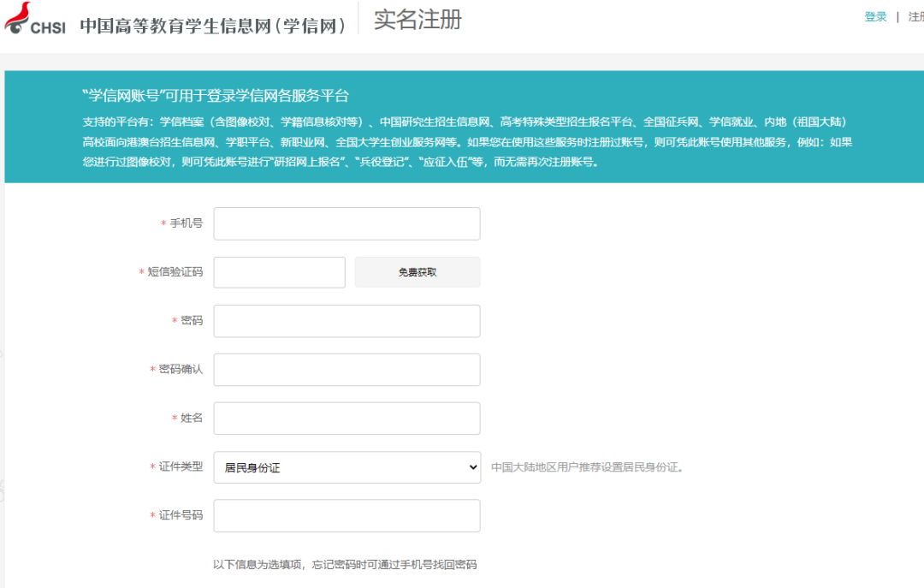Click the 证件号码 input field
Viewport: 924px width, 588px height.
(x=346, y=515)
